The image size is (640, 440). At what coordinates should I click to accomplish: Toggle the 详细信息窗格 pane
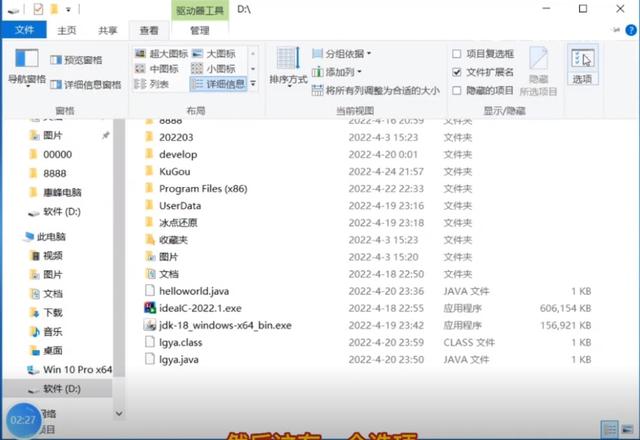(x=85, y=84)
